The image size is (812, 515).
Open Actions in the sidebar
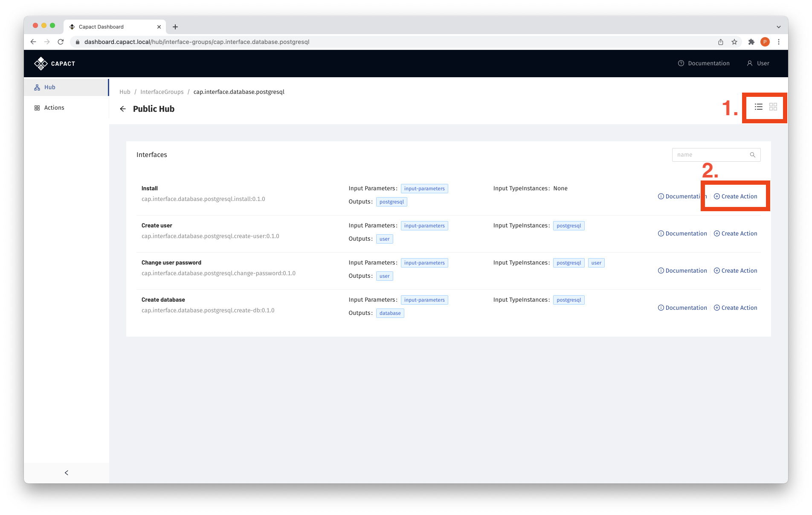click(x=54, y=108)
